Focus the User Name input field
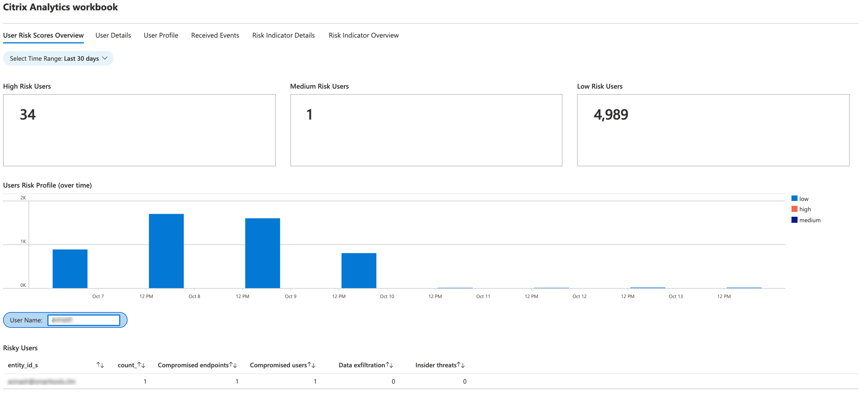Image resolution: width=868 pixels, height=394 pixels. tap(84, 320)
